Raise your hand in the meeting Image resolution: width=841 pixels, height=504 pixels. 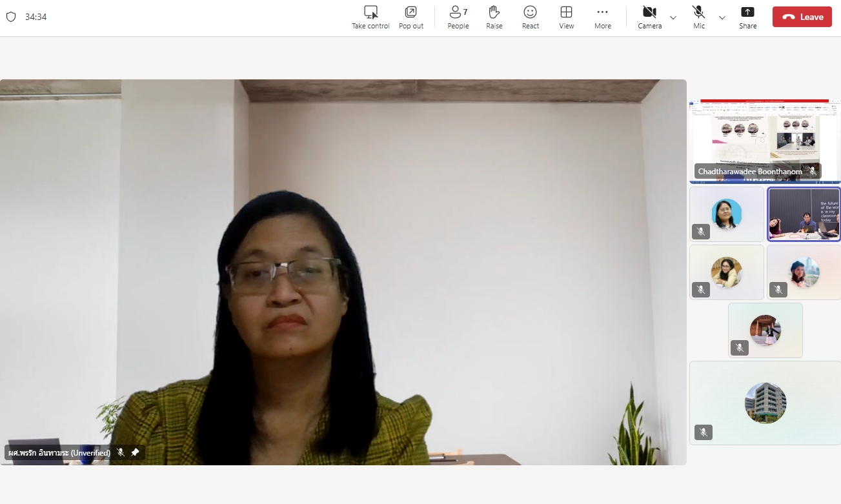point(494,13)
